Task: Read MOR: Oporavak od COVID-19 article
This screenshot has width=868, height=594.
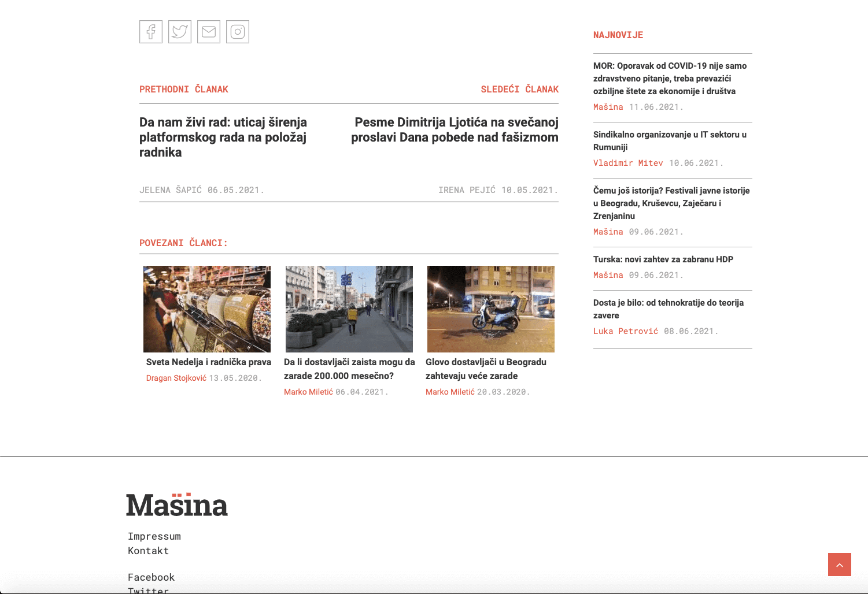Action: pos(670,79)
